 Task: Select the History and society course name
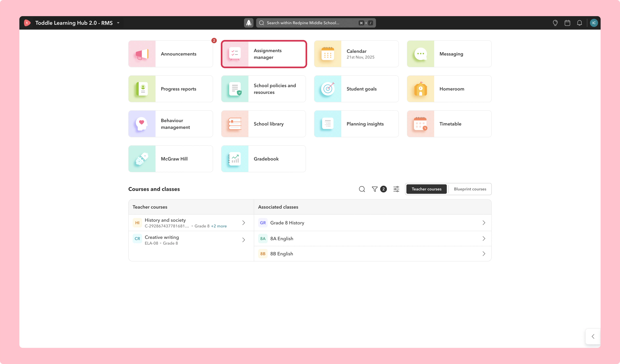tap(165, 220)
